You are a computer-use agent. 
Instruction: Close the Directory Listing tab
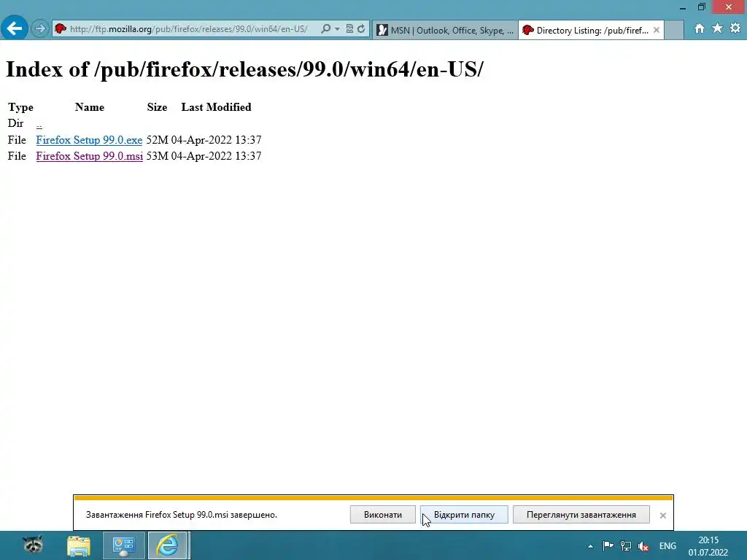(657, 30)
